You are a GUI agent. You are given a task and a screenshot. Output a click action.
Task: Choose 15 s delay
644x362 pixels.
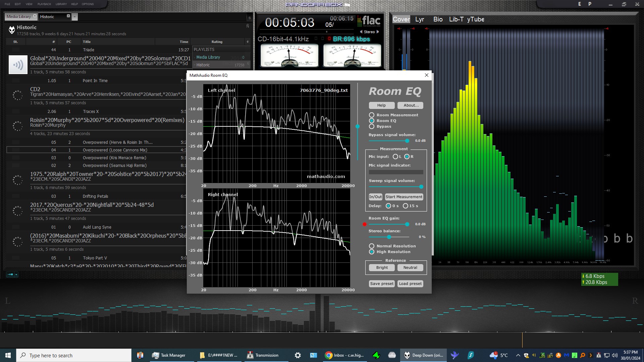(x=406, y=206)
